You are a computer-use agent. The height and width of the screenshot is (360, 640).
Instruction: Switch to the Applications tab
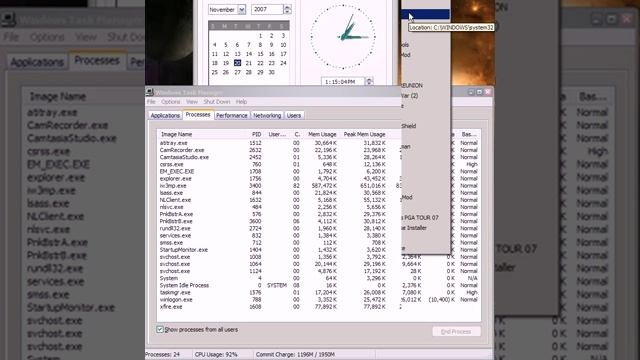coord(165,116)
